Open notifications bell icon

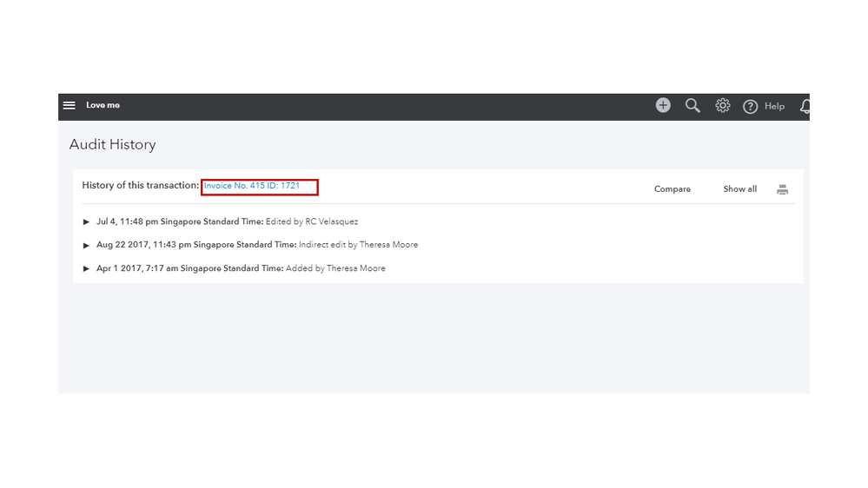(x=805, y=106)
